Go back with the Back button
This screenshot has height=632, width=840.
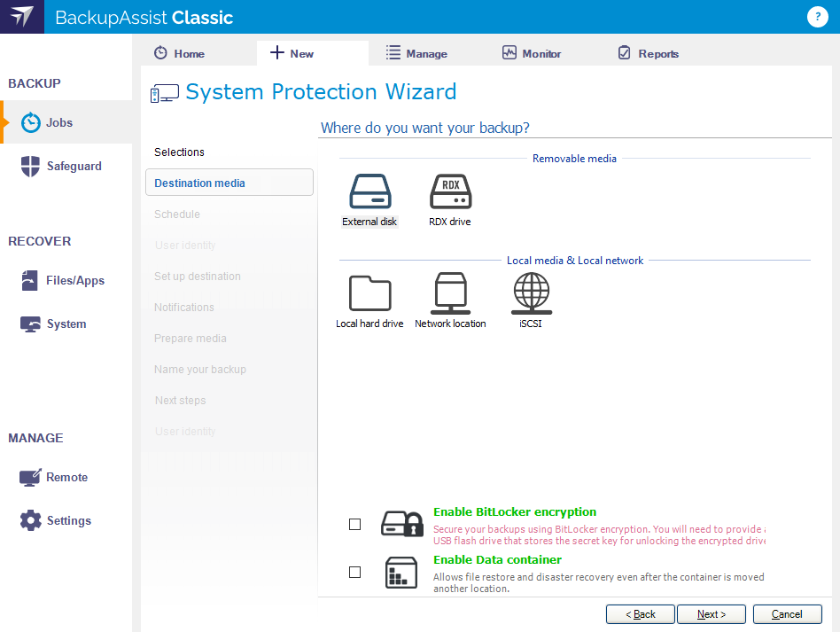(x=640, y=614)
